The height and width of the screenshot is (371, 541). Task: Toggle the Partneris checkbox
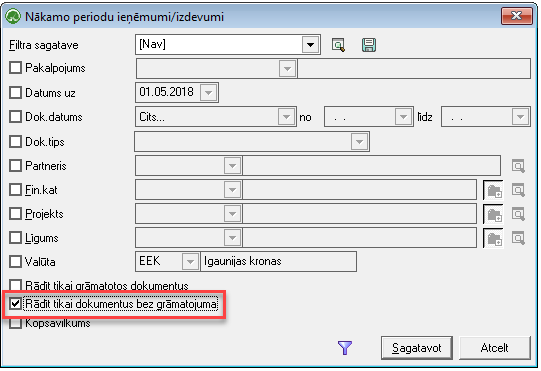(16, 166)
